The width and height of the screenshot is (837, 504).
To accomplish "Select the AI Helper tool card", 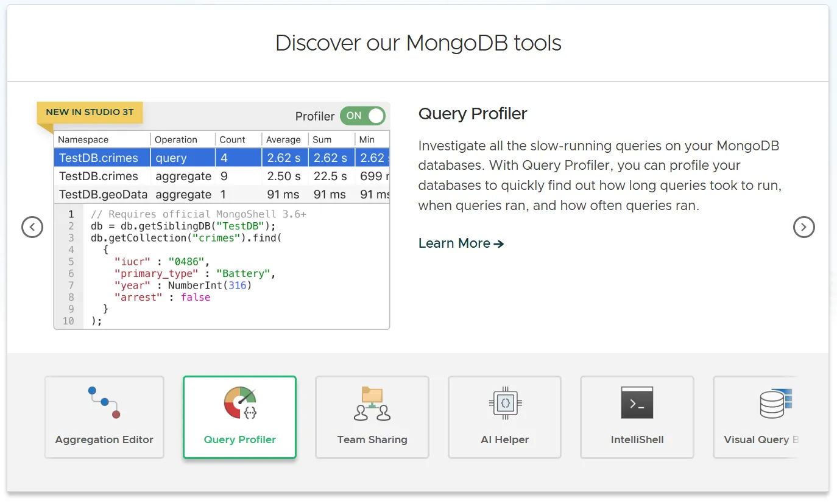I will pyautogui.click(x=504, y=417).
